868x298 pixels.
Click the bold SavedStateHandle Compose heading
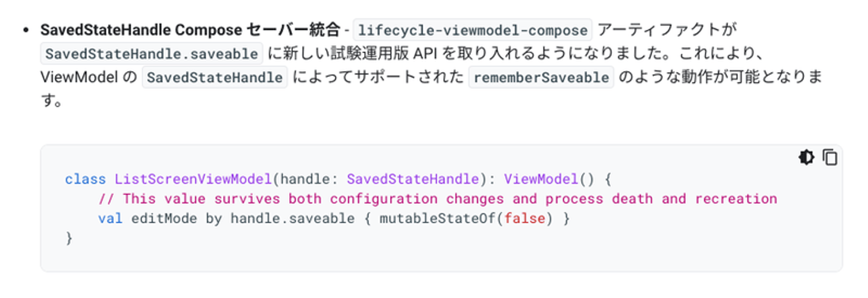click(x=190, y=29)
